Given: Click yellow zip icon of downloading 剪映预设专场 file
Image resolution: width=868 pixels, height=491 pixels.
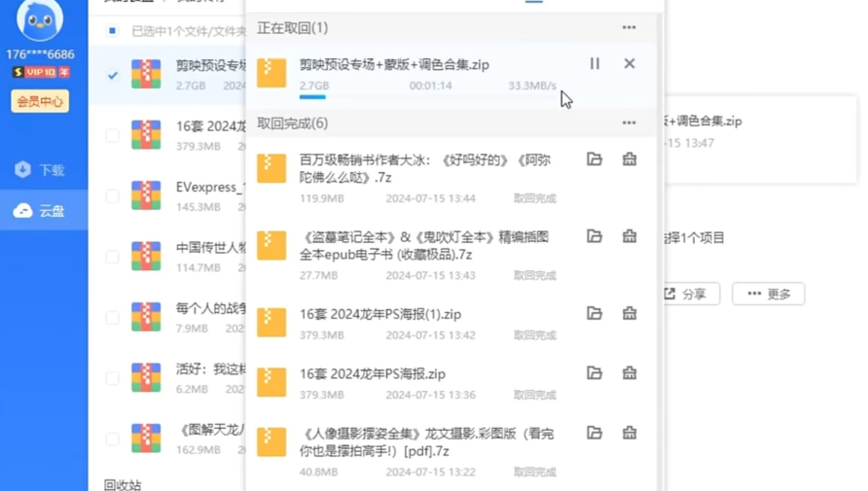Looking at the screenshot, I should pos(271,73).
